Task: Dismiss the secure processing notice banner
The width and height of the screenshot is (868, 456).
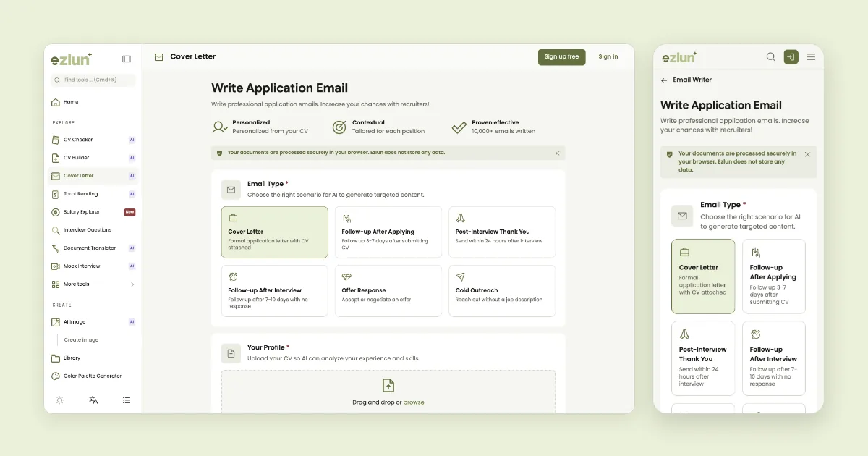Action: point(557,153)
